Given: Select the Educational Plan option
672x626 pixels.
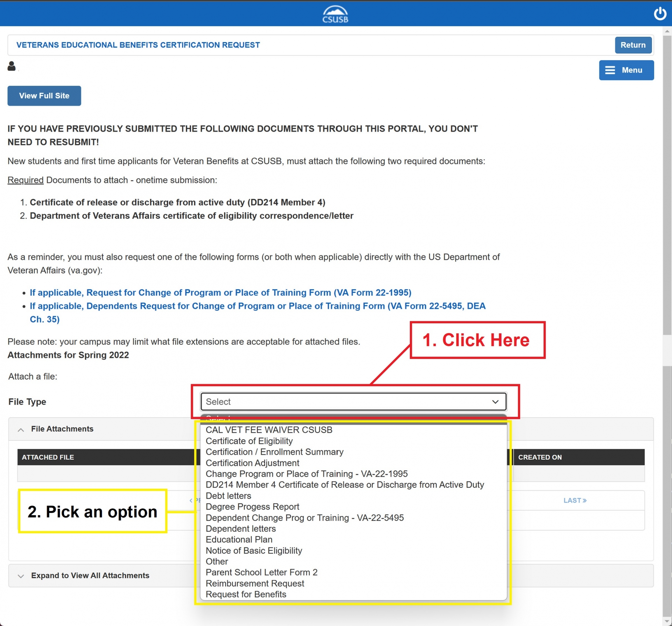Looking at the screenshot, I should pos(239,539).
